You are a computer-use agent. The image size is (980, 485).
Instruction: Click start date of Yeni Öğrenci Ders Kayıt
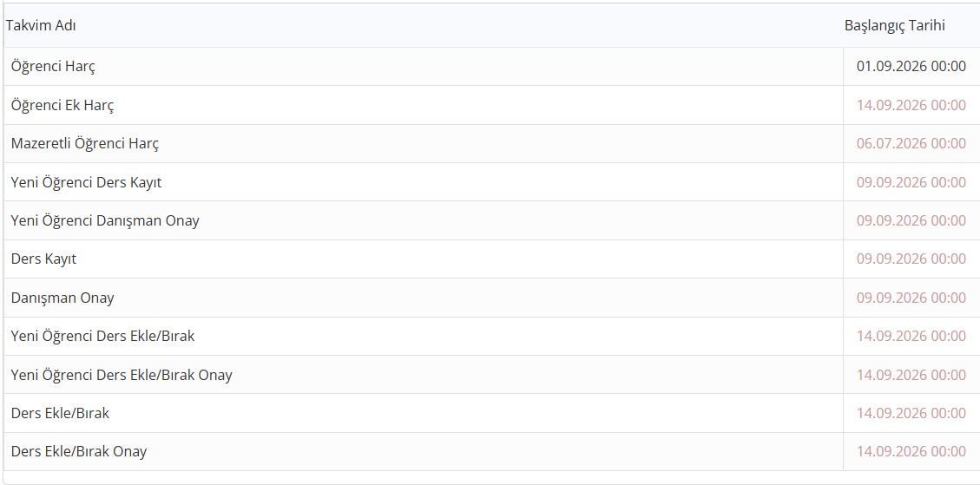coord(911,182)
